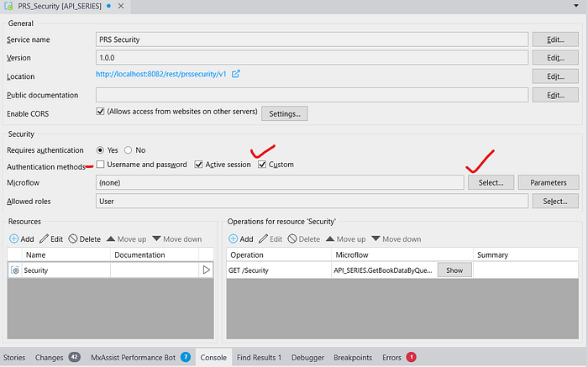Switch to the Console tab
588x367 pixels.
click(x=213, y=357)
